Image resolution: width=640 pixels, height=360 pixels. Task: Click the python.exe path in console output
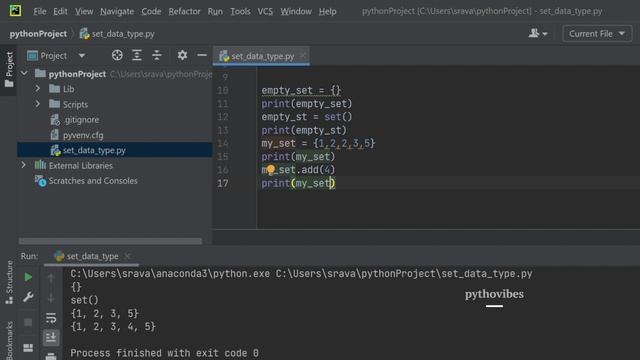click(170, 274)
